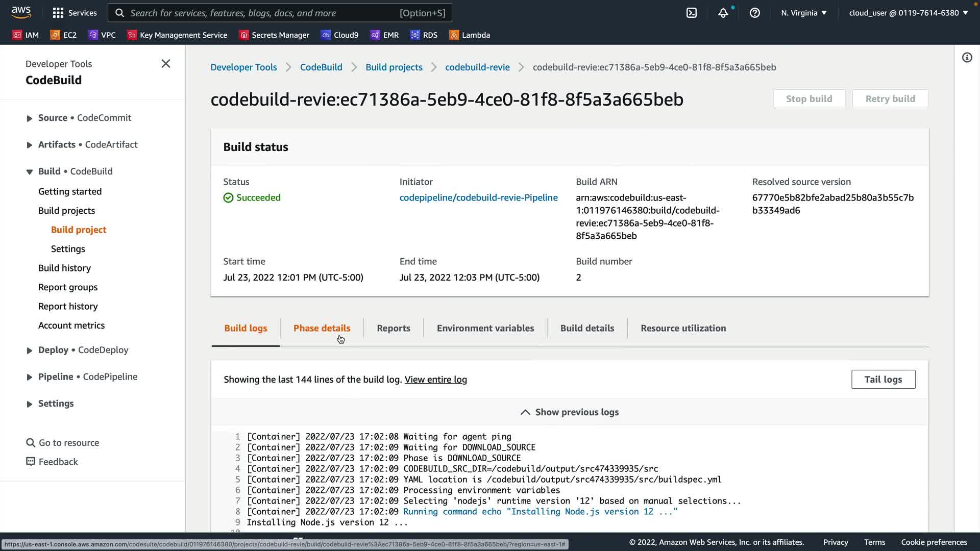Screen dimensions: 980x551
Task: Click the Tail logs button
Action: coord(883,379)
